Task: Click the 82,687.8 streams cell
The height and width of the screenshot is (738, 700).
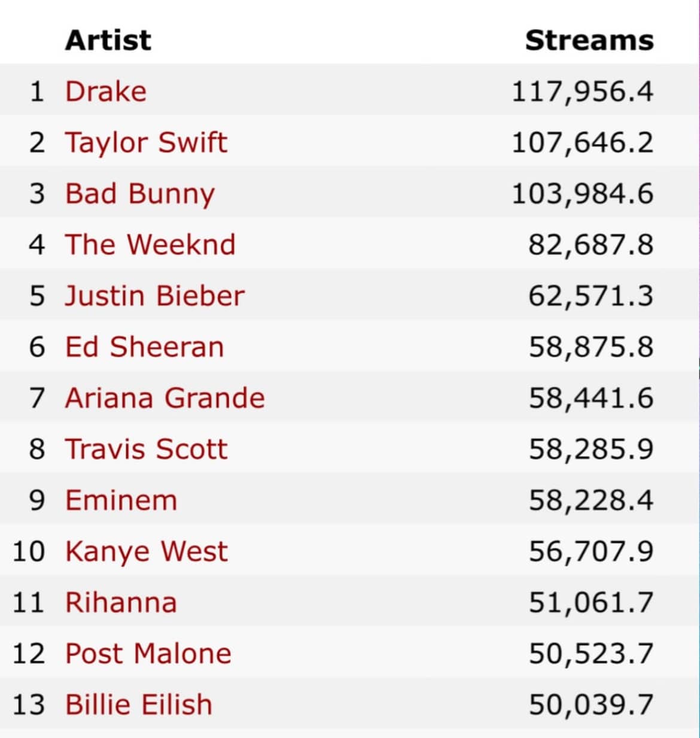Action: (591, 245)
